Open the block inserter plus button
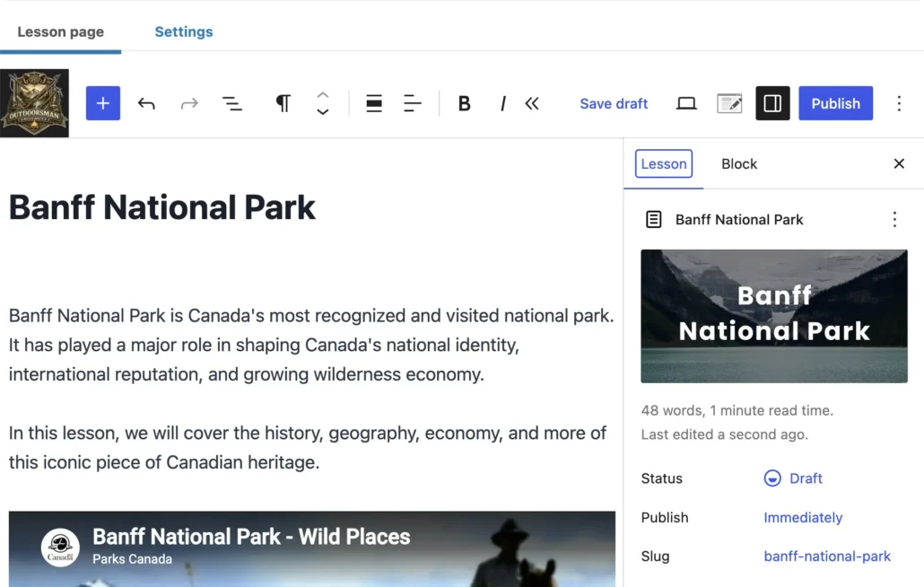This screenshot has width=924, height=587. coord(103,103)
